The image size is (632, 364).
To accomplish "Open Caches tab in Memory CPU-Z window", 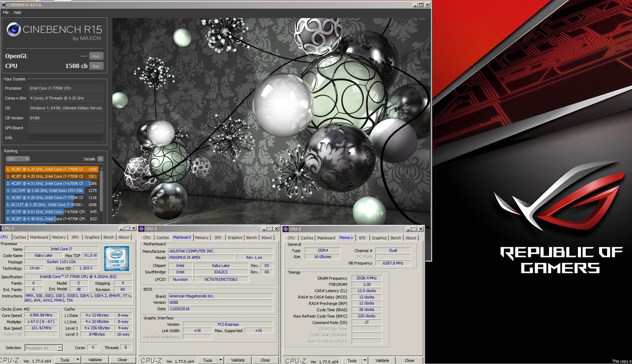I will pyautogui.click(x=307, y=238).
